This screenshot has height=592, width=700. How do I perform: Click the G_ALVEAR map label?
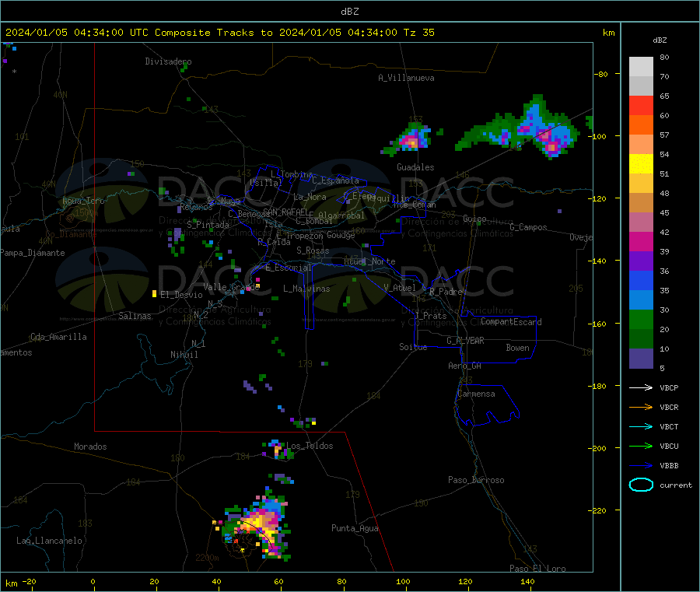[465, 341]
